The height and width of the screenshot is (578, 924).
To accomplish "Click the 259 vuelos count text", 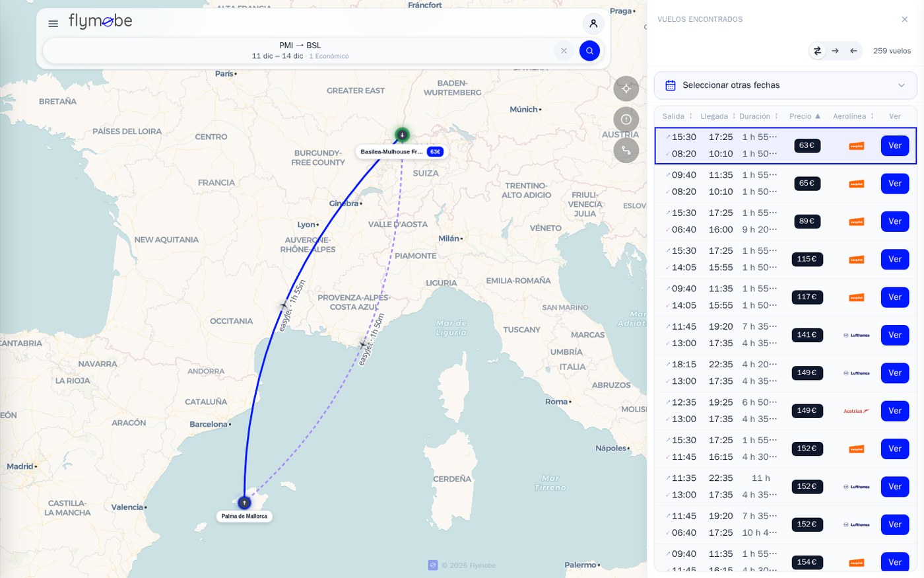I will pos(892,51).
